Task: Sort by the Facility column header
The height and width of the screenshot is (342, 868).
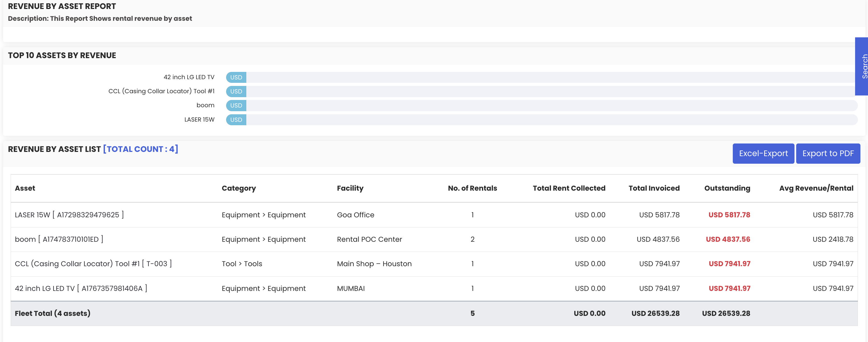Action: tap(350, 188)
